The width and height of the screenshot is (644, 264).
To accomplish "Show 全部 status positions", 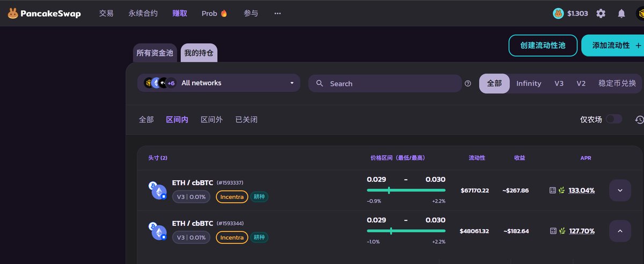I will pos(147,120).
